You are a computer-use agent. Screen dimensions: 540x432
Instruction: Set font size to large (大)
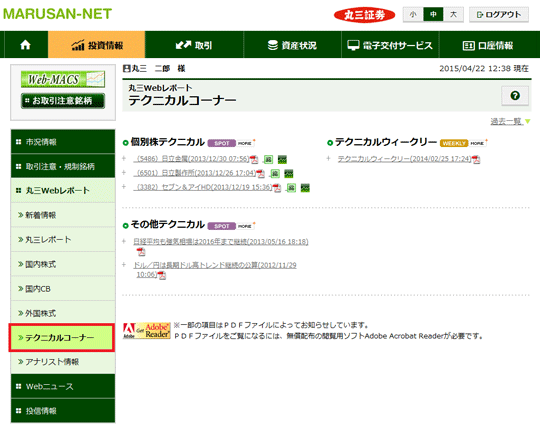click(453, 14)
